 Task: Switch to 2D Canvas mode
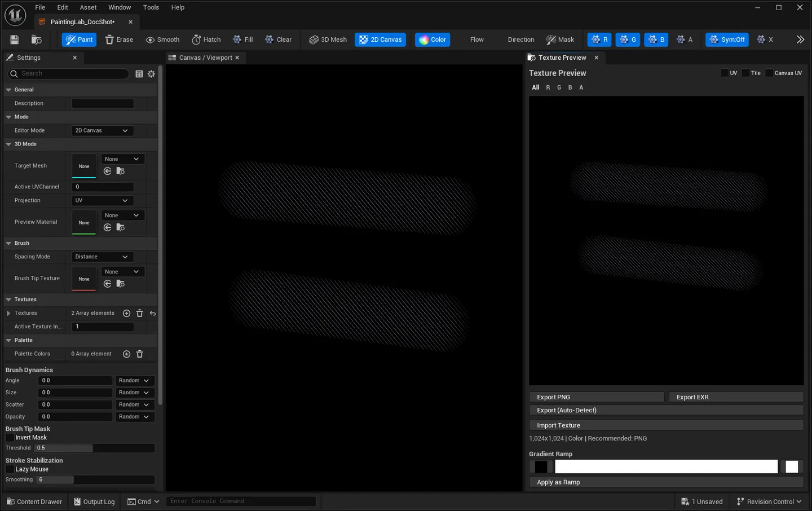[381, 39]
